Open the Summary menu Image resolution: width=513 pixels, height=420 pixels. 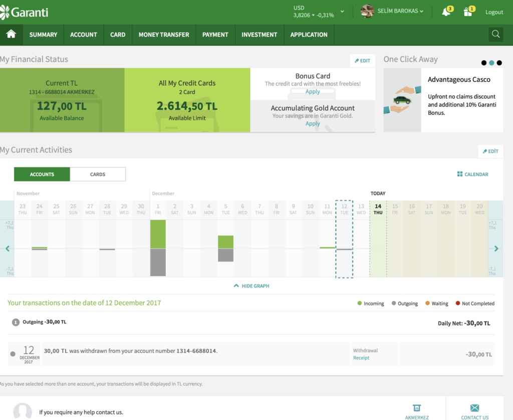[43, 35]
